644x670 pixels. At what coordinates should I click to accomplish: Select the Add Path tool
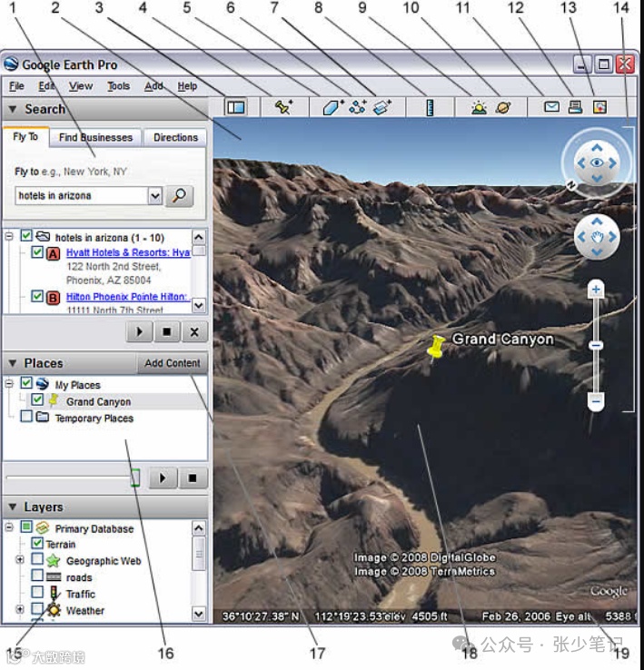click(358, 107)
